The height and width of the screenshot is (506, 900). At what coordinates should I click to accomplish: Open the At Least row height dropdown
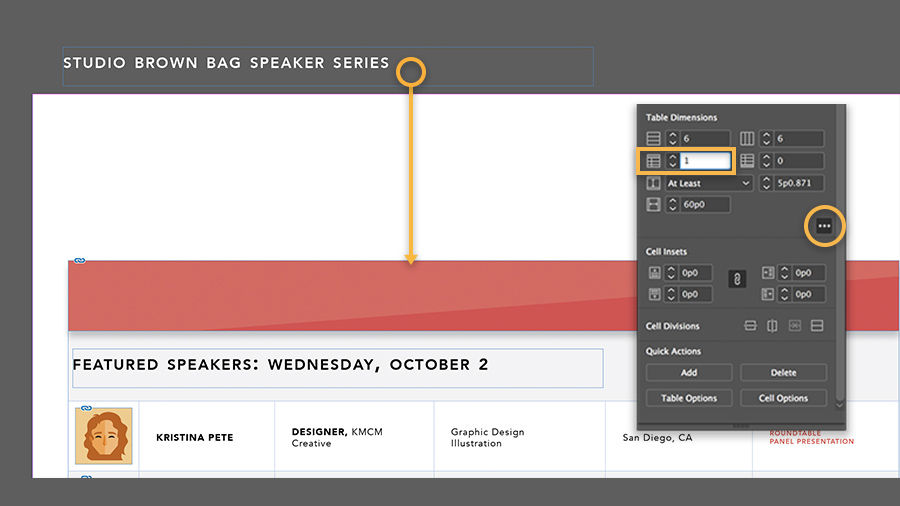coord(709,183)
